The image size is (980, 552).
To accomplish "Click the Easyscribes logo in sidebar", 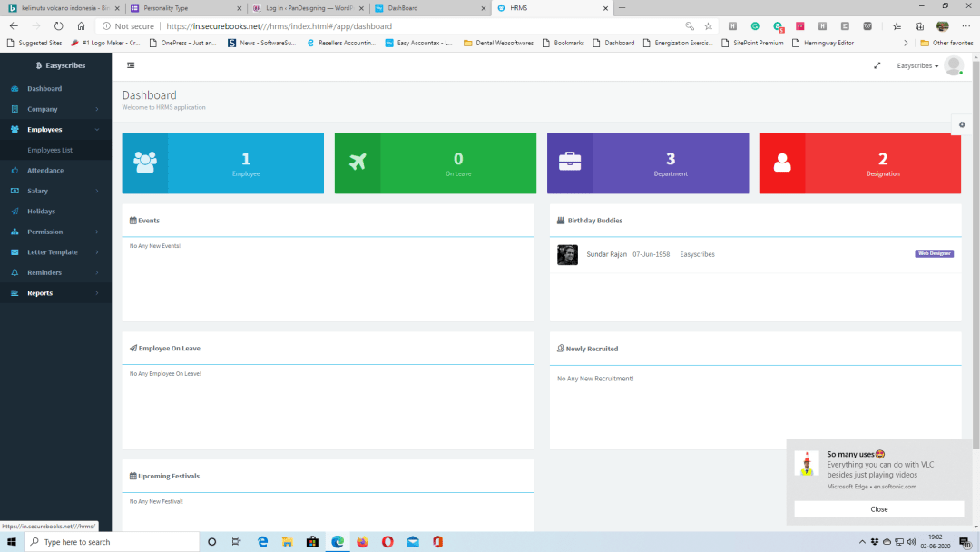I will 61,65.
